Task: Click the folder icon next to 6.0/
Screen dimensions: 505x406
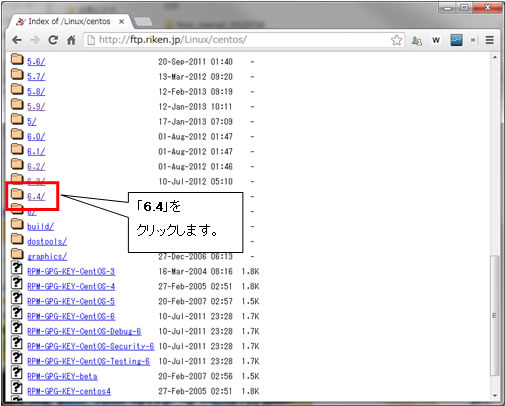Action: tap(17, 134)
